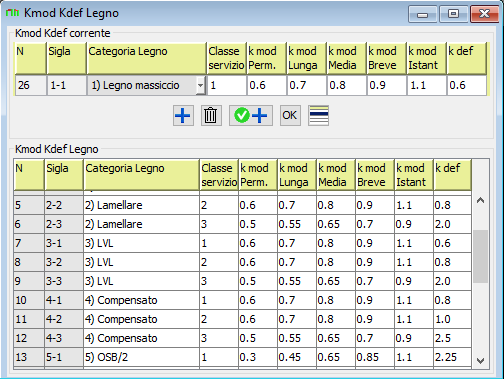
Task: Click the Classe servizio field in current row
Action: click(227, 85)
